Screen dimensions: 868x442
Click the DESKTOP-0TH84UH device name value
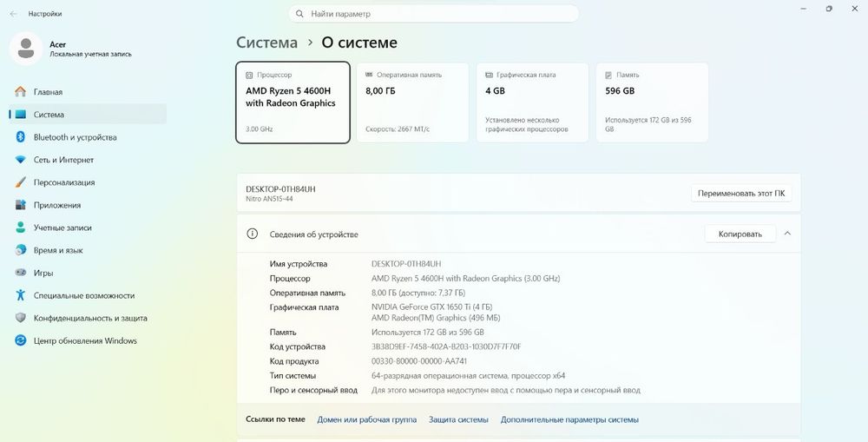click(x=406, y=264)
